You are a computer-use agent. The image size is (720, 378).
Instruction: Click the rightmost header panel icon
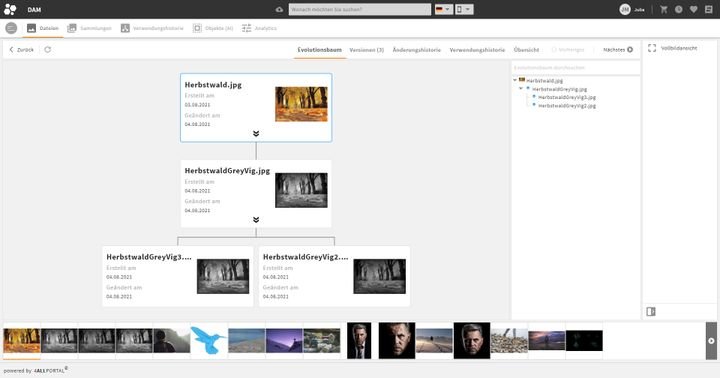709,9
